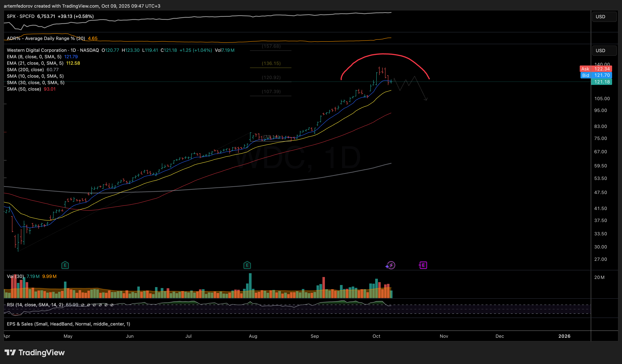Click the Bid 121.70 price label
622x364 pixels.
point(596,75)
